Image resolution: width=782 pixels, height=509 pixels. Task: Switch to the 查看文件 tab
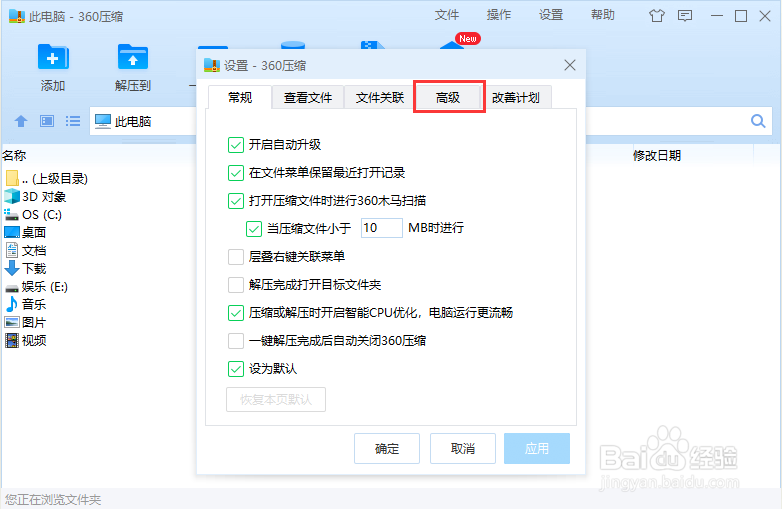(308, 97)
